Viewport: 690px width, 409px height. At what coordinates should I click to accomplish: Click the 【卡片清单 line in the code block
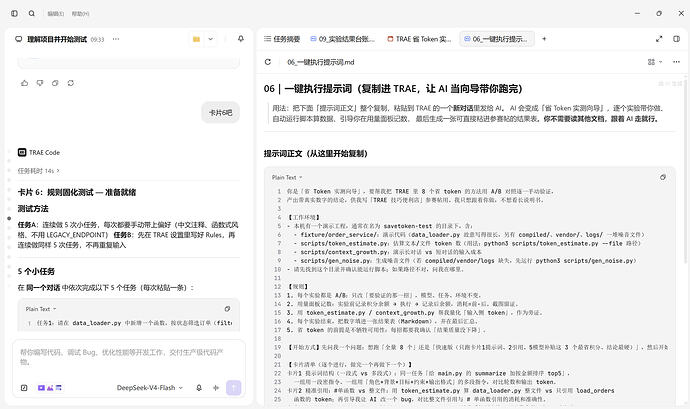tap(350, 365)
